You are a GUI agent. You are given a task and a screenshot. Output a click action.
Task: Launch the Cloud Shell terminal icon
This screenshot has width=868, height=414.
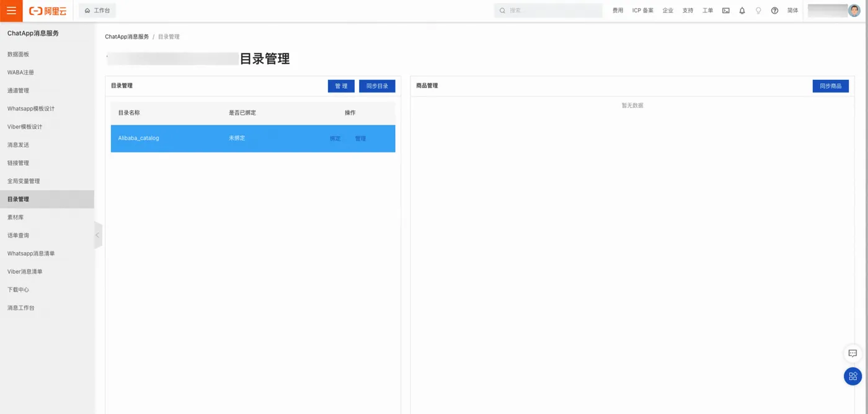click(x=726, y=11)
